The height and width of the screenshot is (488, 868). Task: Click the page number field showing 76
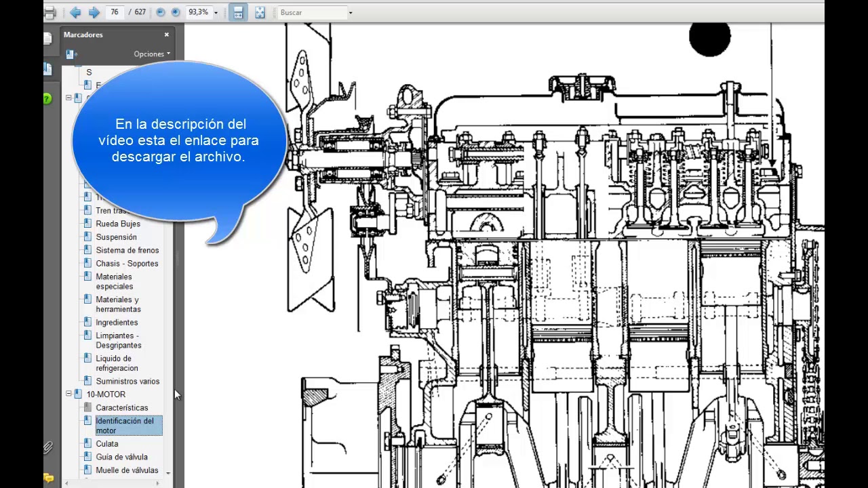(114, 12)
